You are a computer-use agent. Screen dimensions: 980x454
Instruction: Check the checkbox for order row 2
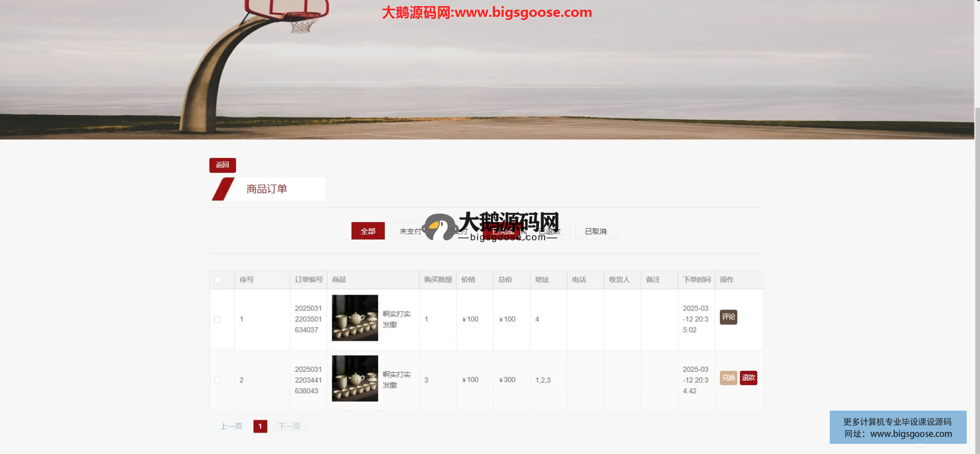click(x=218, y=380)
